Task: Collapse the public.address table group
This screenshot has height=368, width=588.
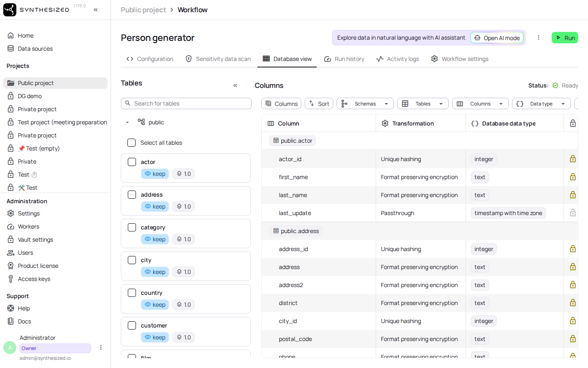Action: point(296,231)
